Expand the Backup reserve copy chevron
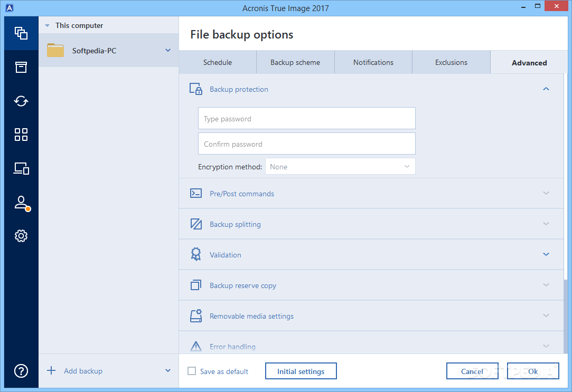Viewport: 572px width, 392px height. 546,285
